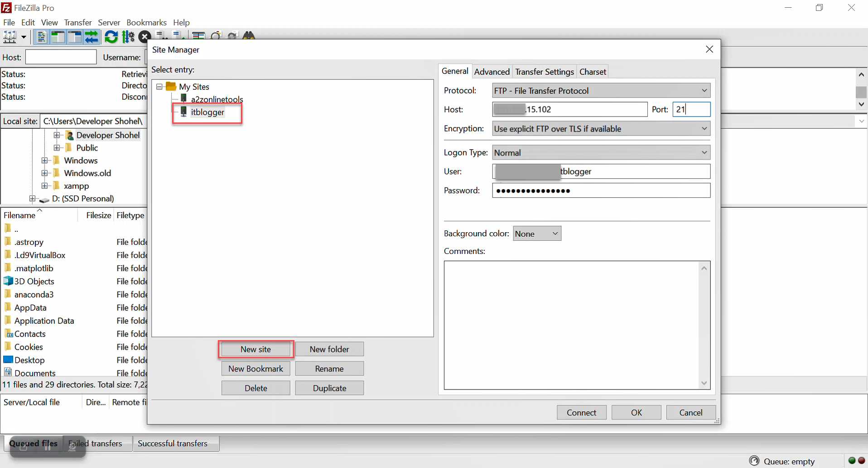Viewport: 868px width, 468px height.
Task: Click the Developer Shohel user folder icon
Action: (69, 135)
